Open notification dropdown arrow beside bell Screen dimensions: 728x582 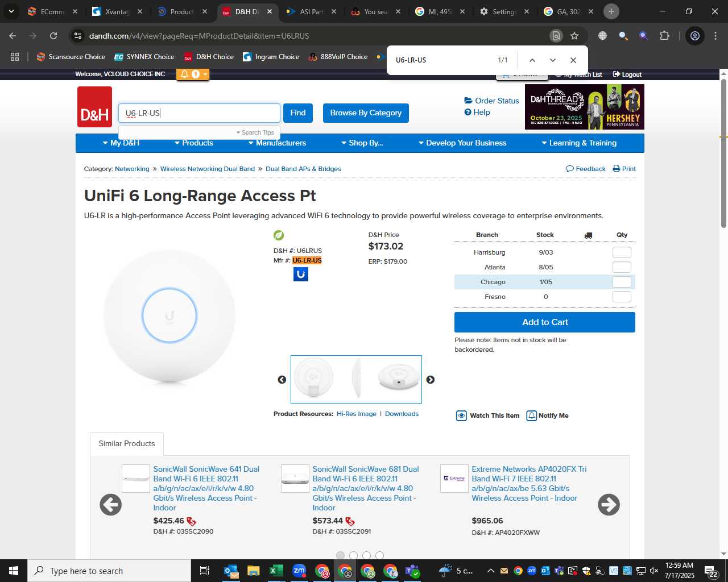click(x=205, y=74)
